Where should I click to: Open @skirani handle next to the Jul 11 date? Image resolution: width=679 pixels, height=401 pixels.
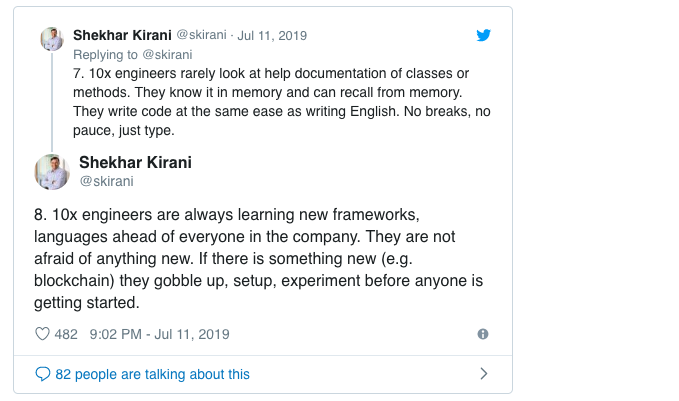point(201,35)
